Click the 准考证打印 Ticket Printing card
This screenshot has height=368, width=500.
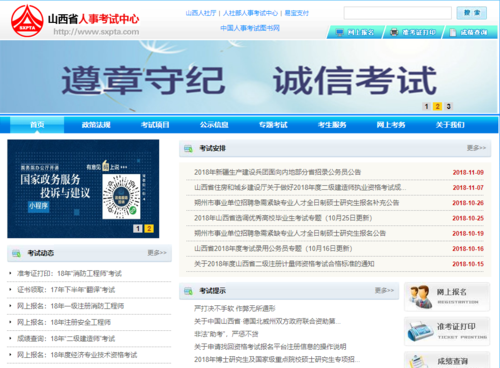coord(447,332)
